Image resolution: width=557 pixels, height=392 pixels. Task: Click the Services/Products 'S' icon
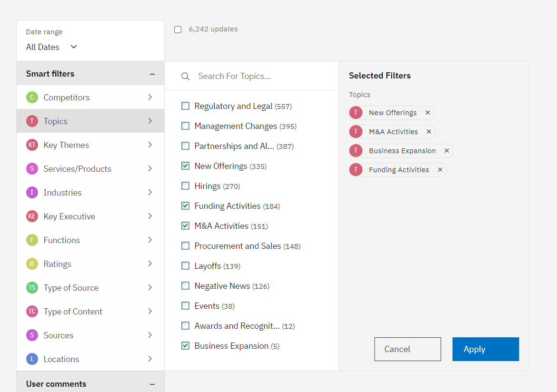pos(32,169)
